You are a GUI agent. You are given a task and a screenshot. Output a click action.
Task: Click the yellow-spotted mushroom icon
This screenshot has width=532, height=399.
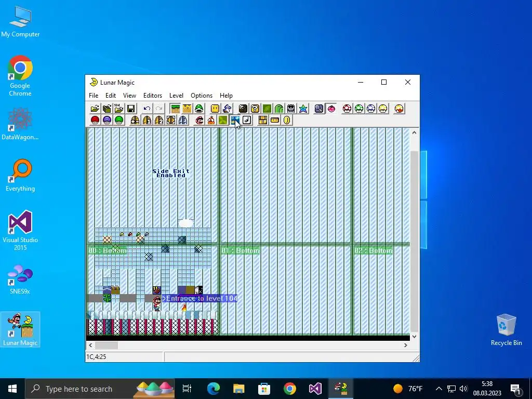click(383, 109)
